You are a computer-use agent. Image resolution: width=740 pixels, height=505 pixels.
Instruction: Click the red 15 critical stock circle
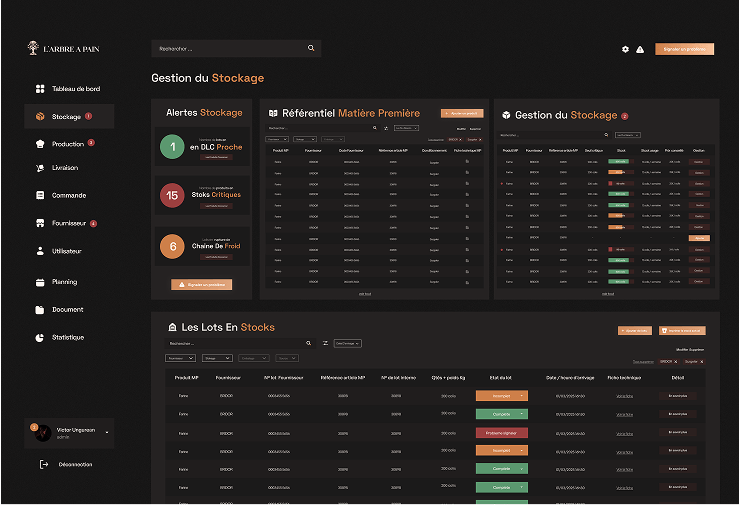pos(172,195)
